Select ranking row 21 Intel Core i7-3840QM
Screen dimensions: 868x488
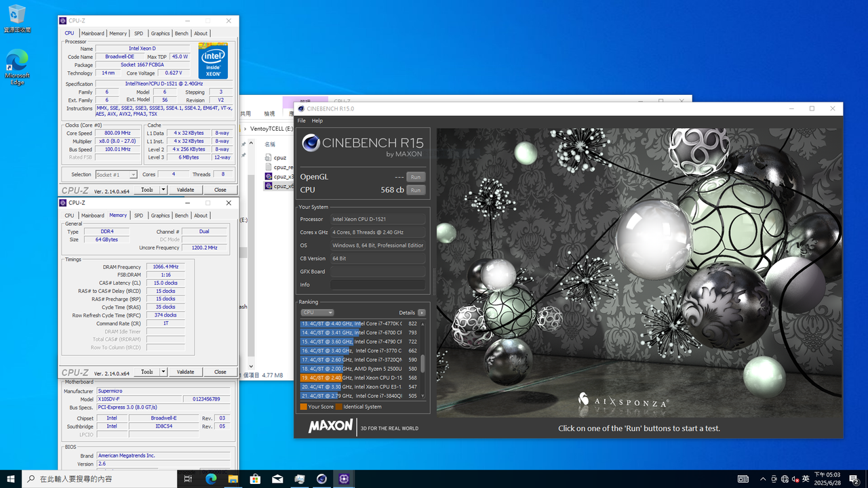[x=359, y=396]
